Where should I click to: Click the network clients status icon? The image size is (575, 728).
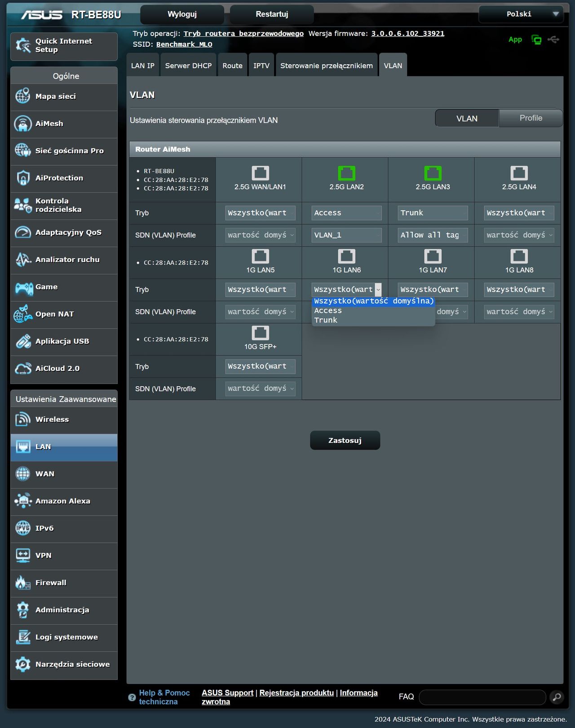[536, 40]
